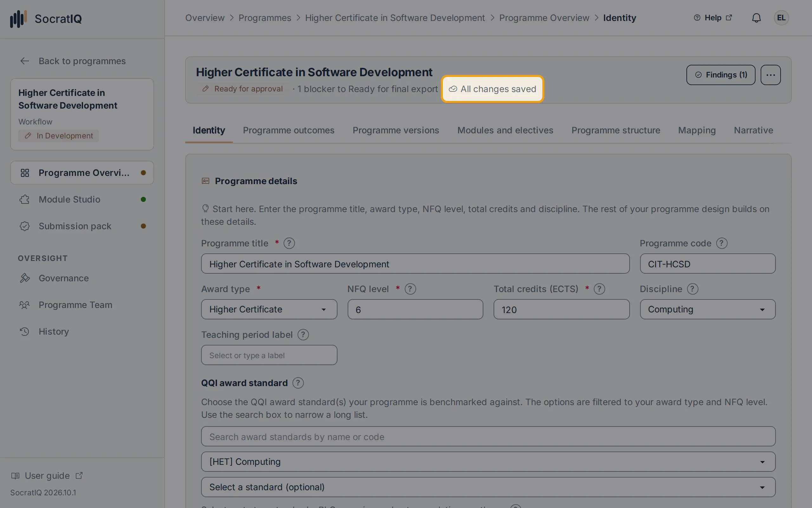Open the Modules and electives tab

[x=505, y=130]
